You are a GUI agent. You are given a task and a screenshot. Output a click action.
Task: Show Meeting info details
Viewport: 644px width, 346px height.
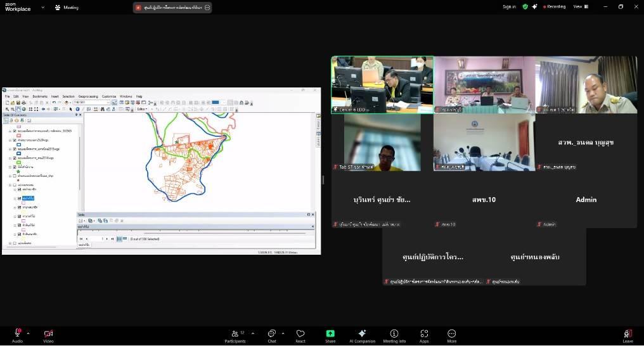click(x=394, y=334)
